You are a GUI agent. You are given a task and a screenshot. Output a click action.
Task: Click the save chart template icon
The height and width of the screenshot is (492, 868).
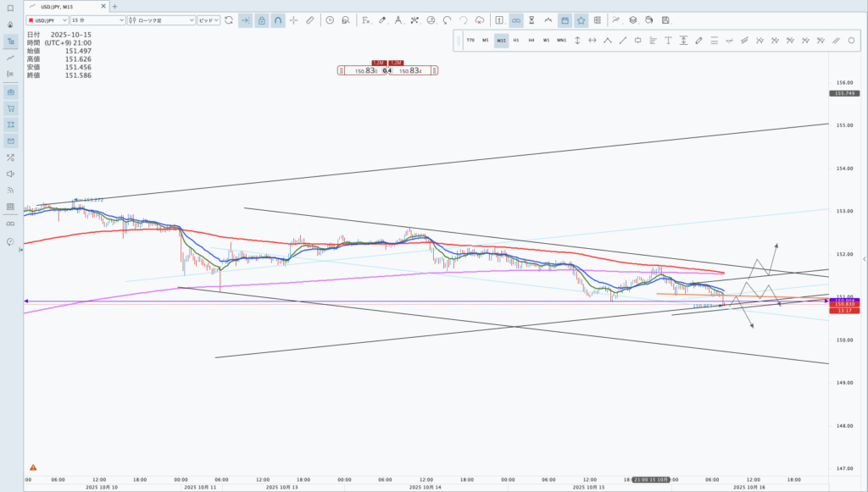coord(665,19)
